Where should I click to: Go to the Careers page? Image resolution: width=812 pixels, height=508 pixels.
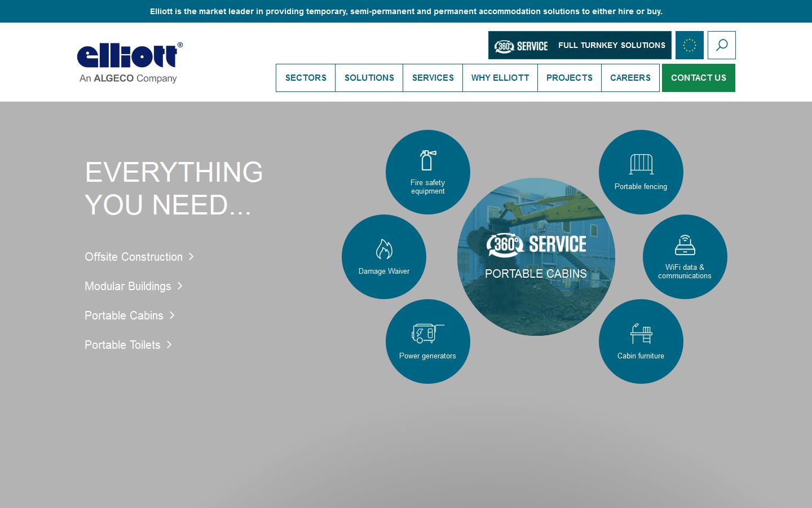630,78
